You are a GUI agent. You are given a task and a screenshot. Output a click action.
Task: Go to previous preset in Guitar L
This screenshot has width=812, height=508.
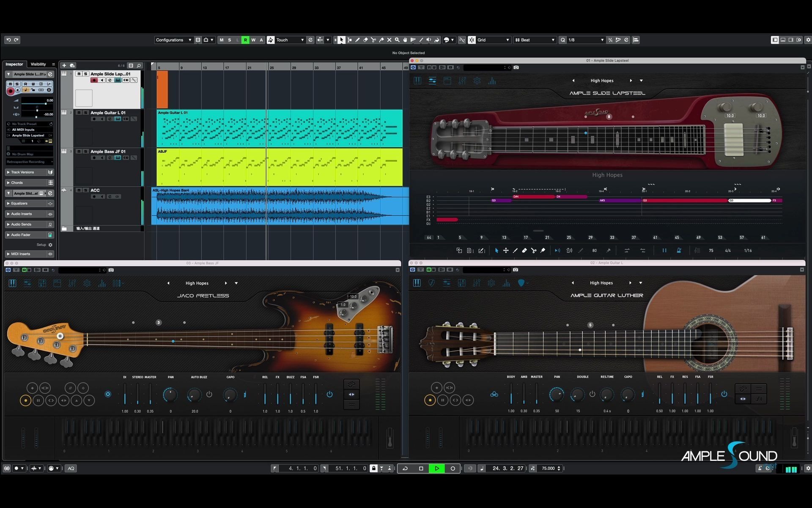pos(573,283)
